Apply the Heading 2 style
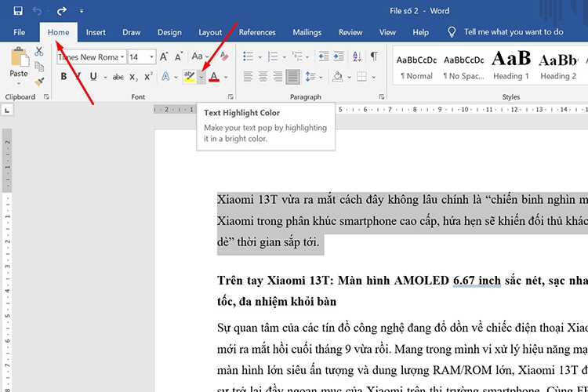Image resolution: width=588 pixels, height=392 pixels. coord(558,67)
